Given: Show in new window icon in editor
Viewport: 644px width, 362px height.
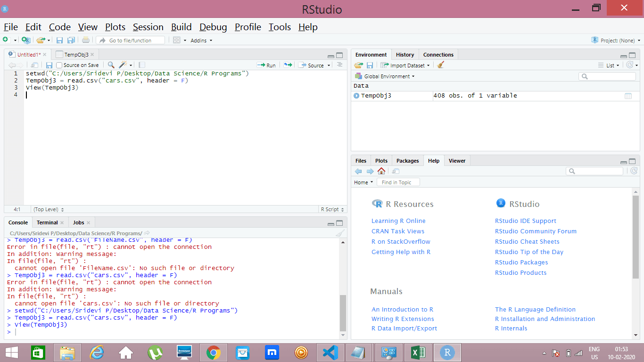Looking at the screenshot, I should click(x=34, y=65).
